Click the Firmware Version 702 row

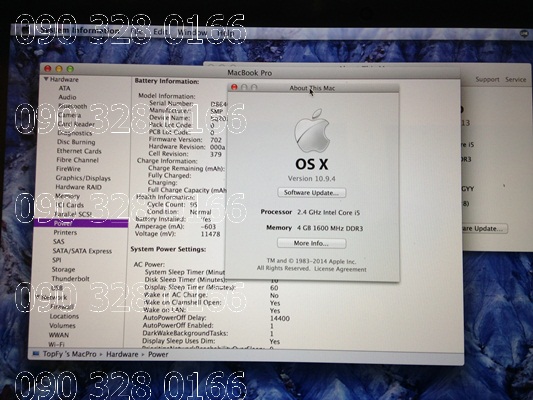coord(185,140)
